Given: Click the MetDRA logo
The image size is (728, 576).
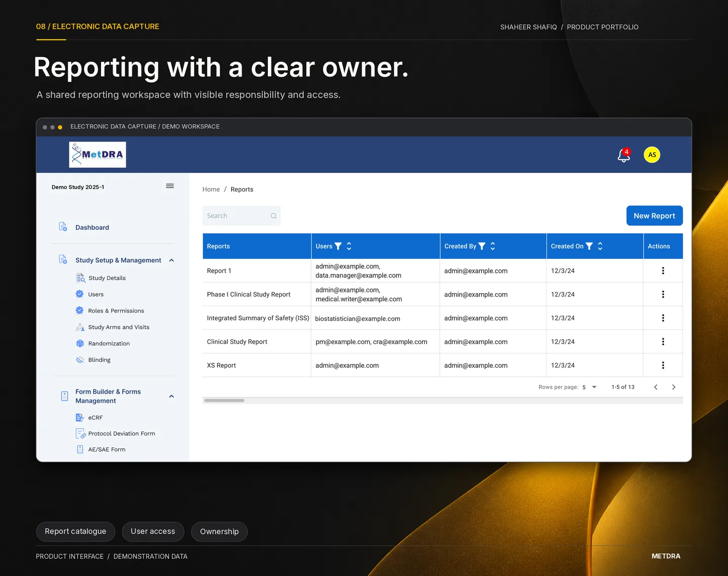Looking at the screenshot, I should [x=98, y=155].
